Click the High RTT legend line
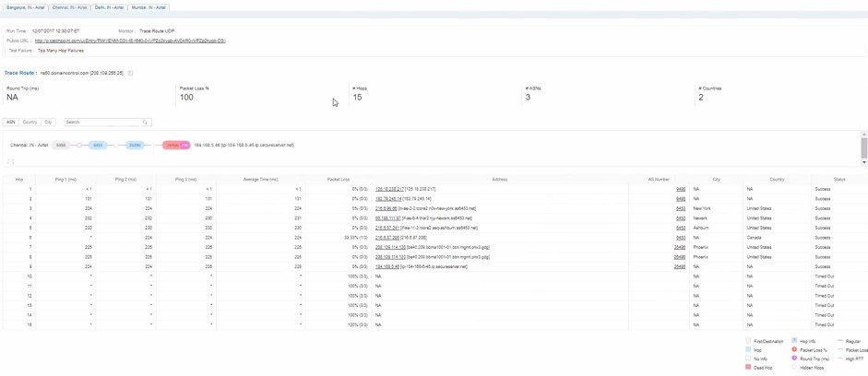Screen dimensions: 868x376 (x=840, y=358)
